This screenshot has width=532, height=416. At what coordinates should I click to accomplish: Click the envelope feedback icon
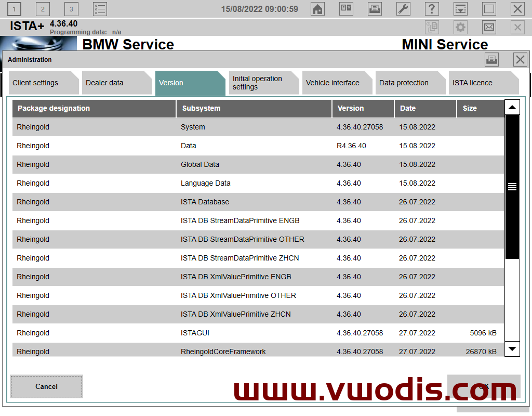489,28
